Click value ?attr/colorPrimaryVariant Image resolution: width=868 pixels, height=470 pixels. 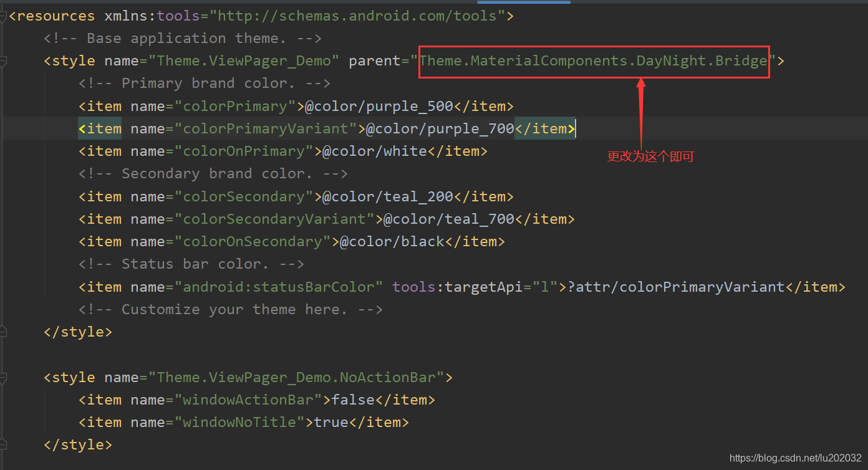676,287
